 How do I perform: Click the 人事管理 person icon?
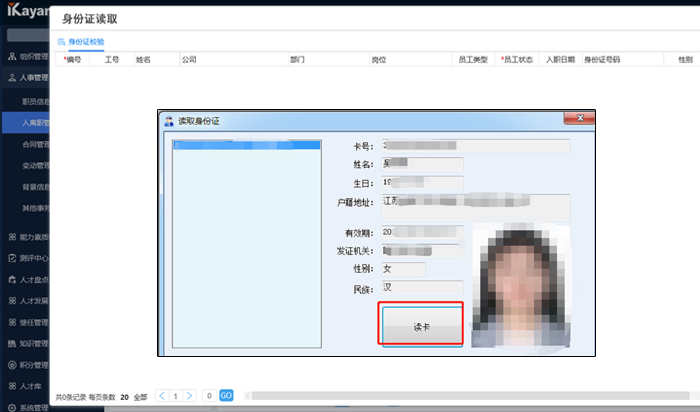11,77
